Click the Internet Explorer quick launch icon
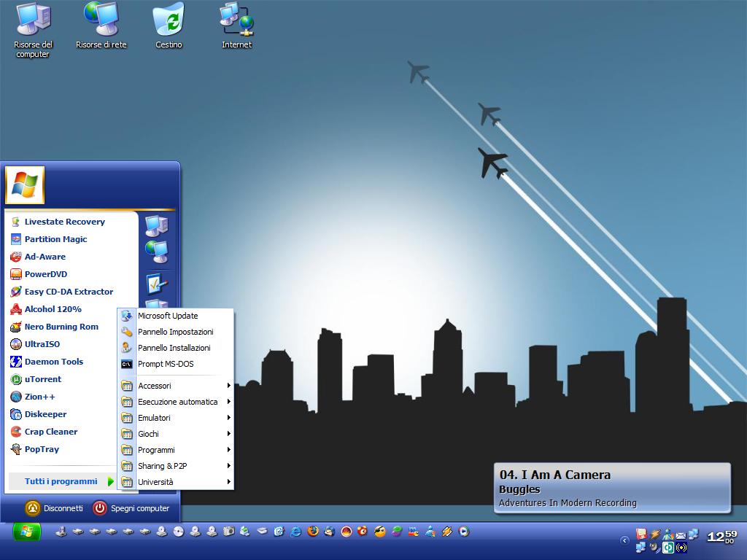Image resolution: width=747 pixels, height=560 pixels. 295,532
